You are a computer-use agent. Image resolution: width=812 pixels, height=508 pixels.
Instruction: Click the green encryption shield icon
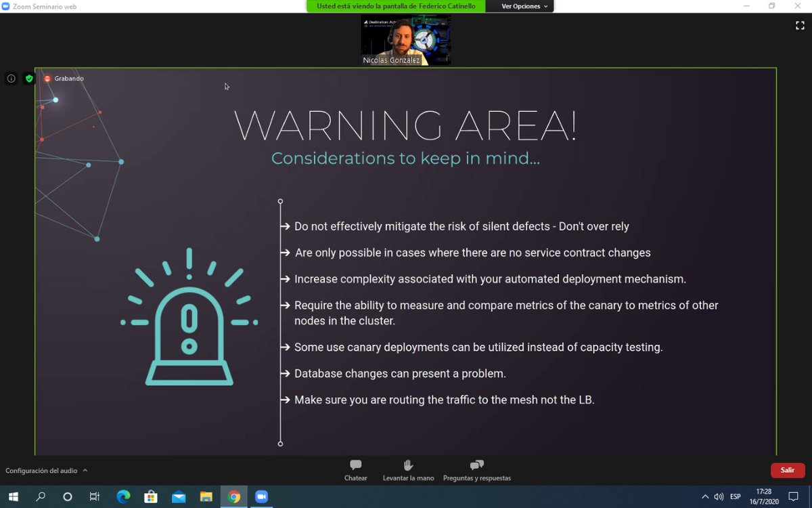(29, 79)
